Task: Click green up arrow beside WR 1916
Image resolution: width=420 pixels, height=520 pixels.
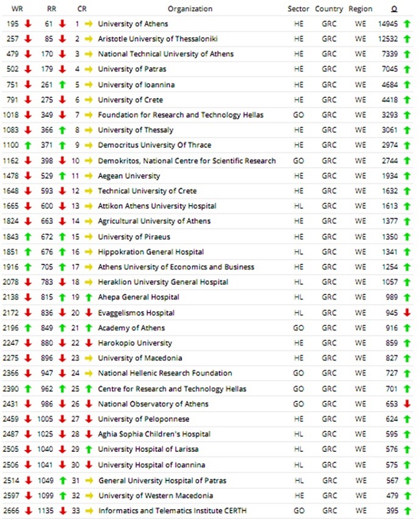Action: (28, 267)
